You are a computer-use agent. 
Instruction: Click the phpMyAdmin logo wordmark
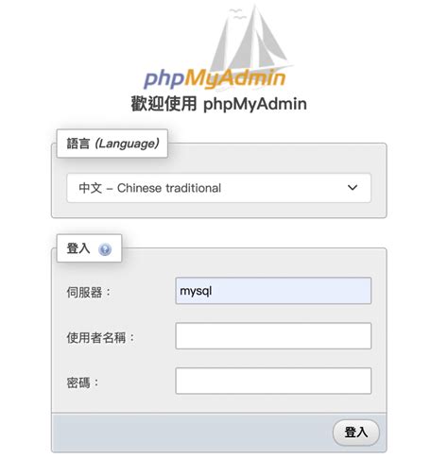(215, 78)
